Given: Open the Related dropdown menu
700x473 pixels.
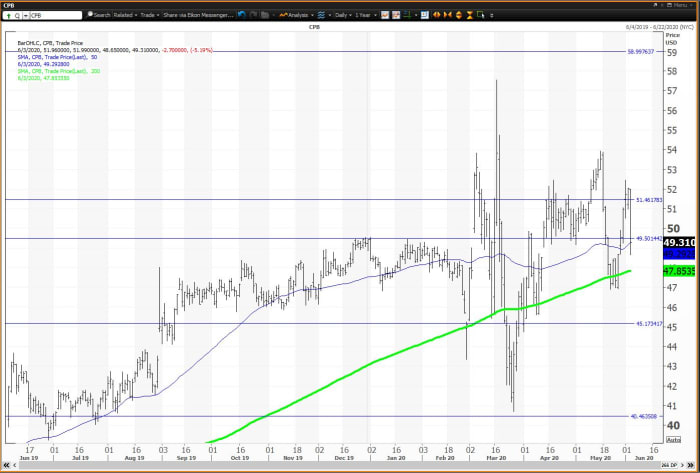Looking at the screenshot, I should 125,15.
